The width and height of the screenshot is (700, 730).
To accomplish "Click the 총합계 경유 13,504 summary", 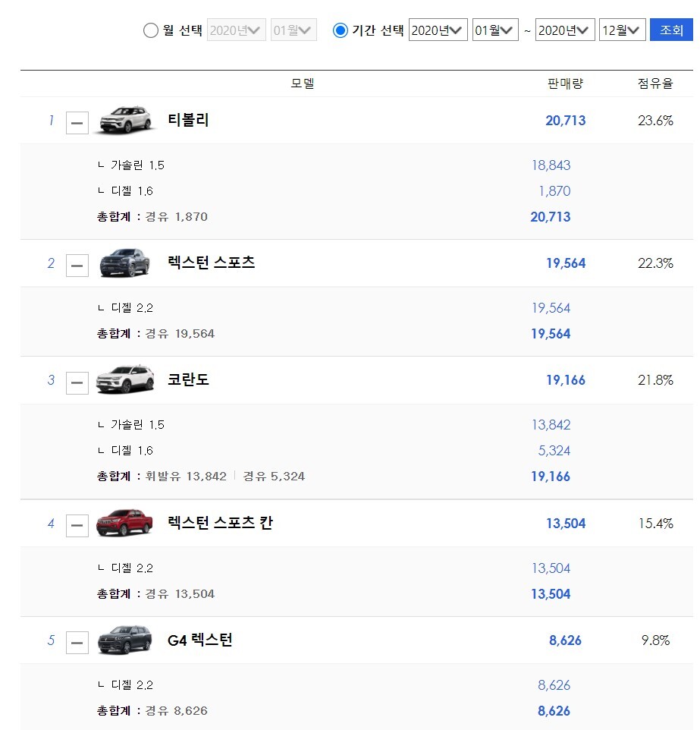I will [x=155, y=593].
